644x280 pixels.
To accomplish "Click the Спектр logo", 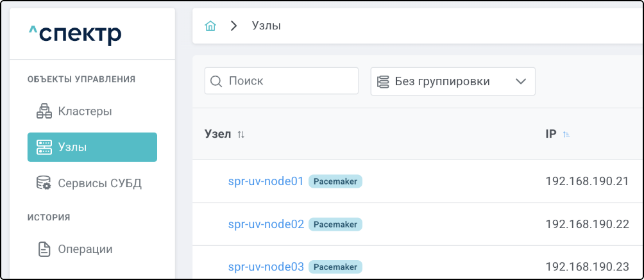I will pos(75,34).
